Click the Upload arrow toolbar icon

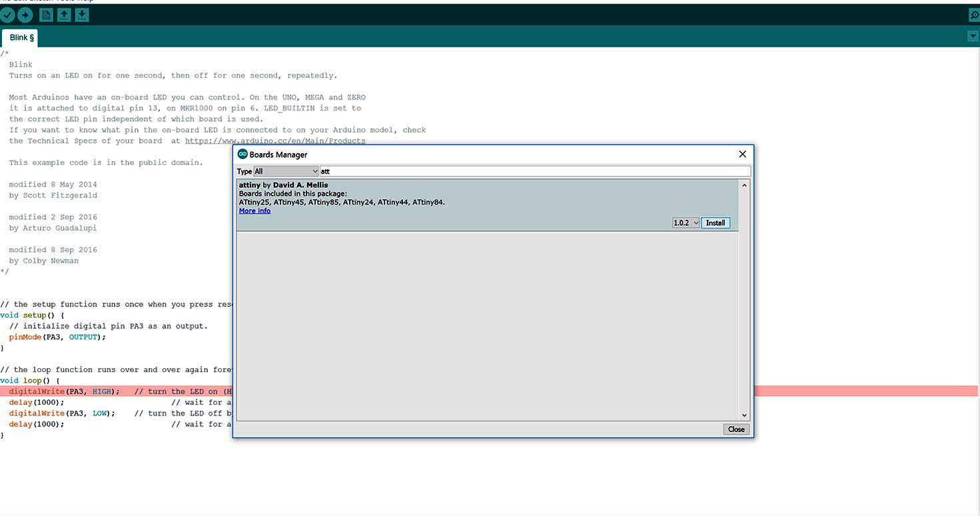(25, 15)
